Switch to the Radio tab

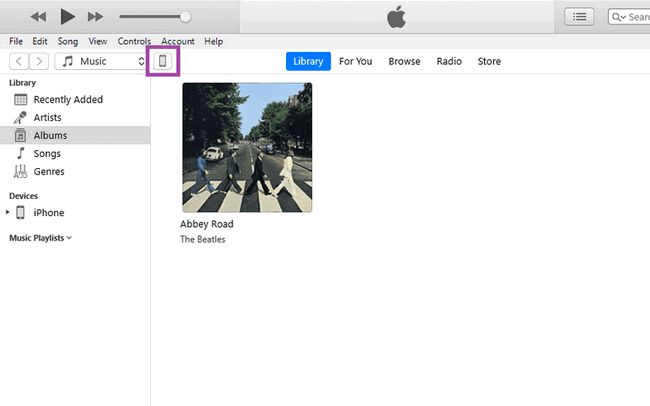[x=449, y=61]
